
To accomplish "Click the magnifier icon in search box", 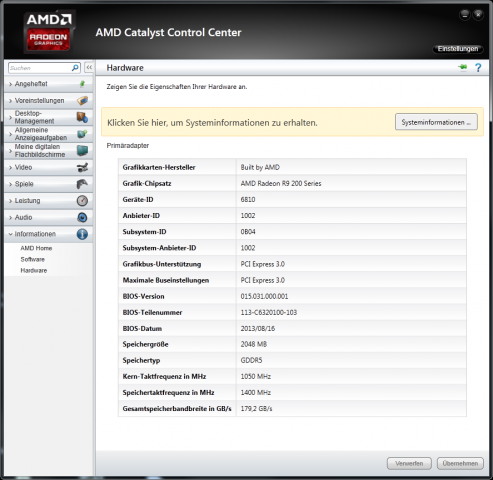I will coord(75,68).
